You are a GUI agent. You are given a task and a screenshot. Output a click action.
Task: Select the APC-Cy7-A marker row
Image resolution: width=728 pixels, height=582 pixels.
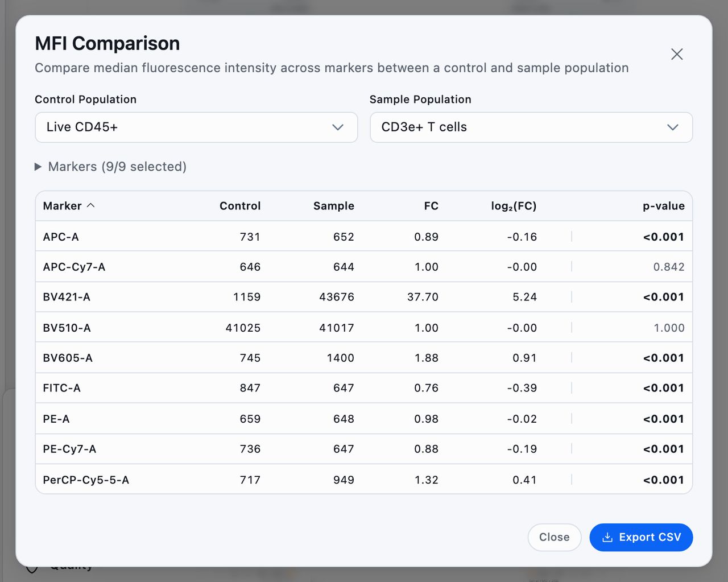point(364,267)
